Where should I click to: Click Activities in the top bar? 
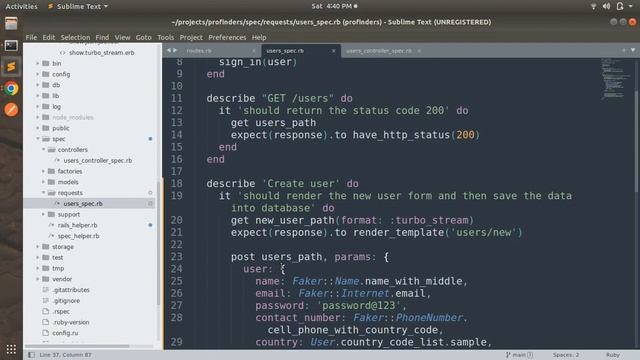coord(21,6)
